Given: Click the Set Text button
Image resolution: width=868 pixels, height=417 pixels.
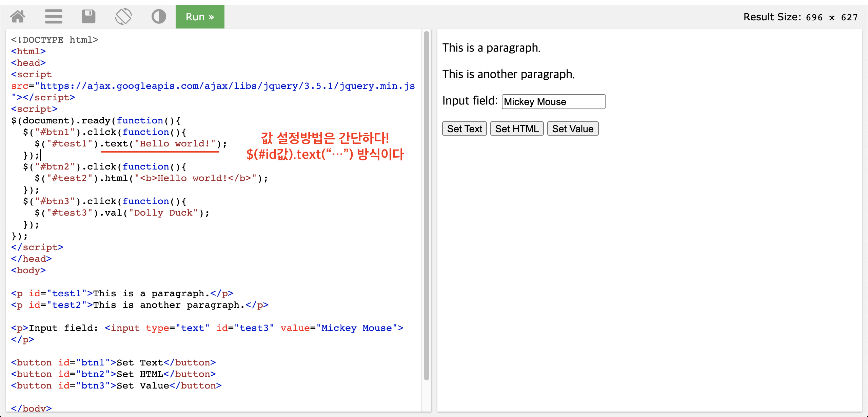Looking at the screenshot, I should click(x=464, y=129).
